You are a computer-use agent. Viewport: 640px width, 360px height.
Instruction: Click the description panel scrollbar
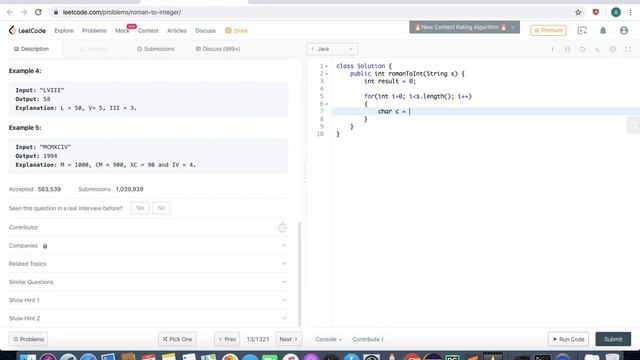point(299,273)
